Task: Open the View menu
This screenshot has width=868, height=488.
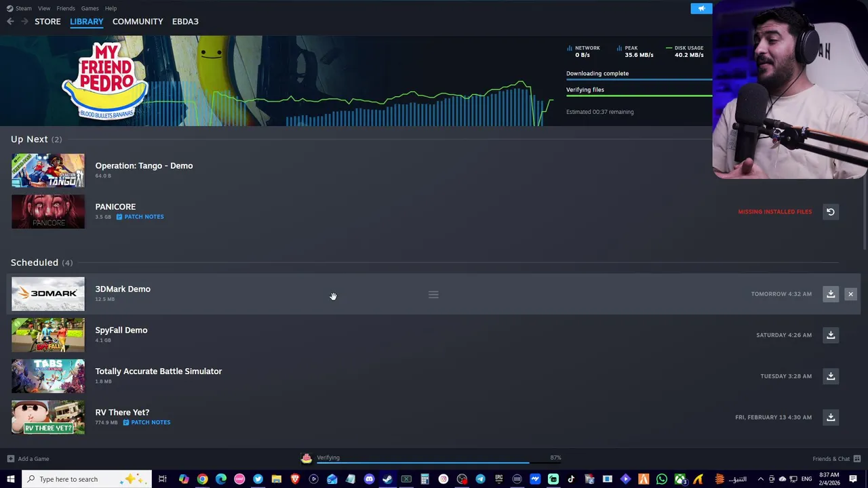Action: 44,8
